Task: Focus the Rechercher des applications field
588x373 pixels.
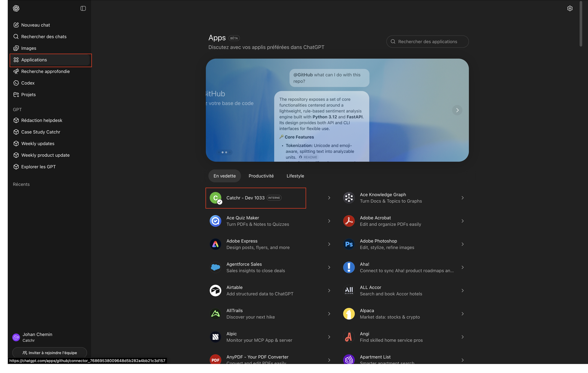Action: [x=427, y=42]
